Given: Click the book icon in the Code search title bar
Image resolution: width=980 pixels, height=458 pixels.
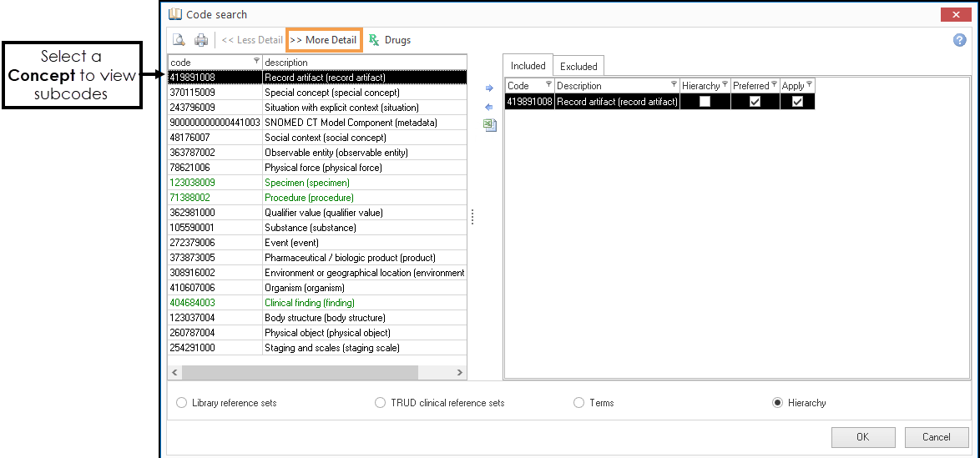Looking at the screenshot, I should [174, 14].
